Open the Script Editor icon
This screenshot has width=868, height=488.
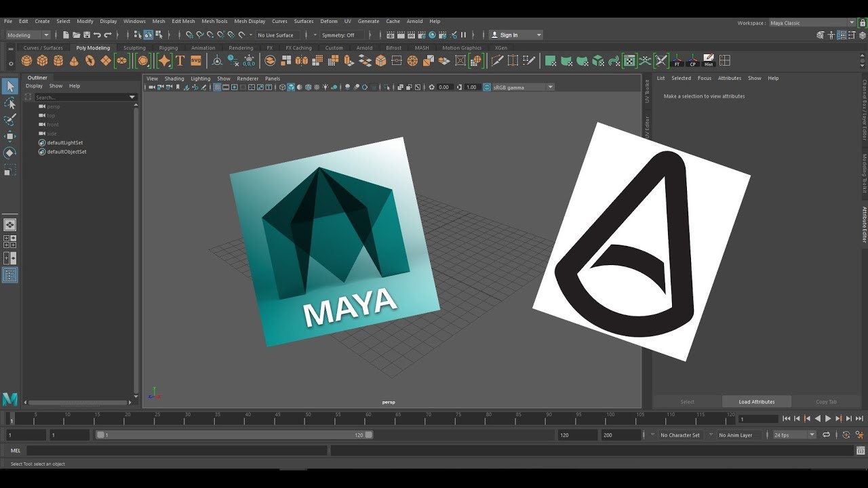click(x=861, y=450)
